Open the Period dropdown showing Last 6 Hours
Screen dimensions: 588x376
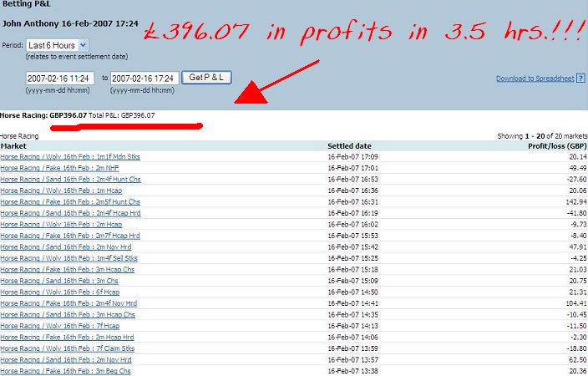click(58, 45)
